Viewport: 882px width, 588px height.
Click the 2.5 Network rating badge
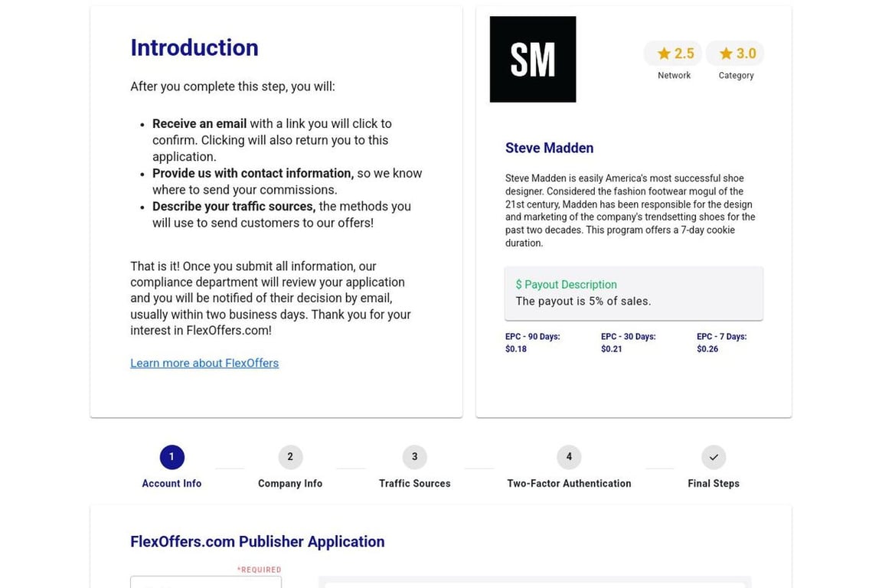click(x=673, y=54)
